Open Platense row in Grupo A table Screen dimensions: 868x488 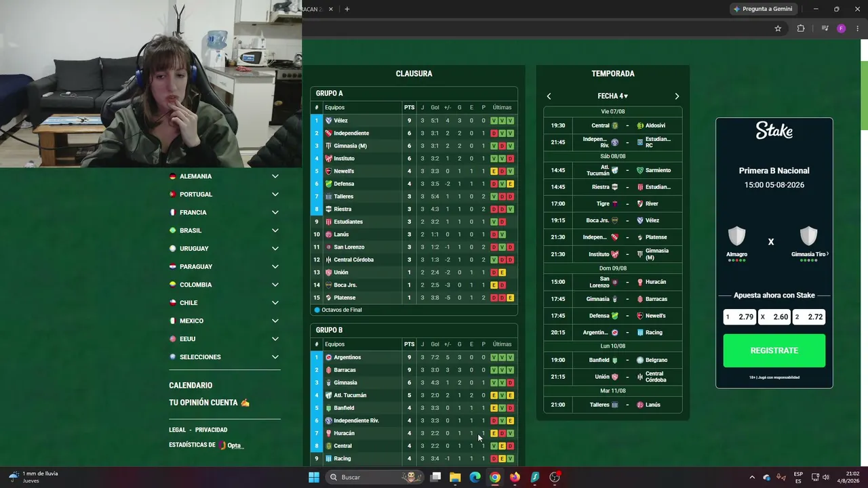tap(414, 298)
